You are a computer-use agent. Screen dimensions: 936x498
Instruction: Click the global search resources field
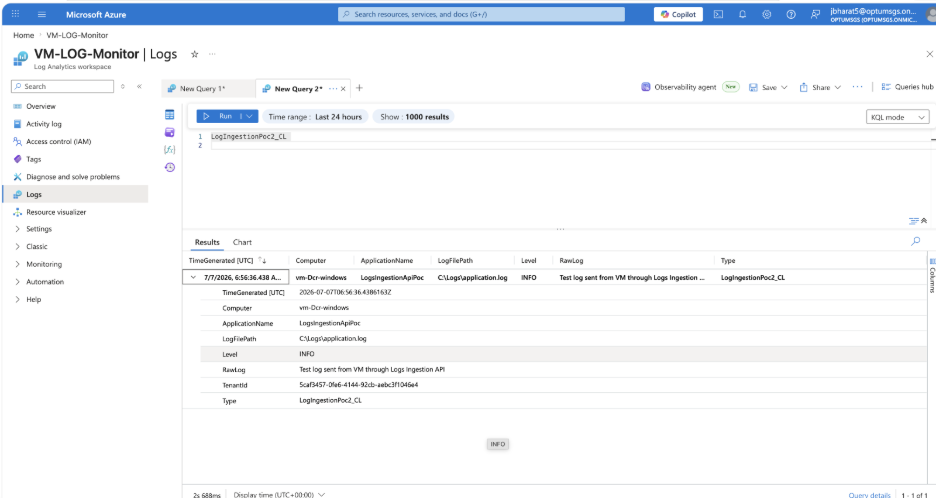click(481, 14)
